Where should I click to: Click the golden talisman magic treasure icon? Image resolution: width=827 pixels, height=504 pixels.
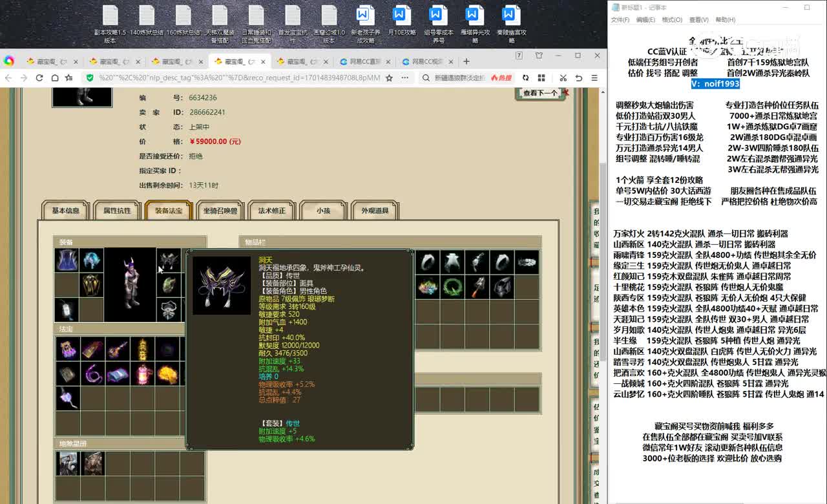pos(142,349)
